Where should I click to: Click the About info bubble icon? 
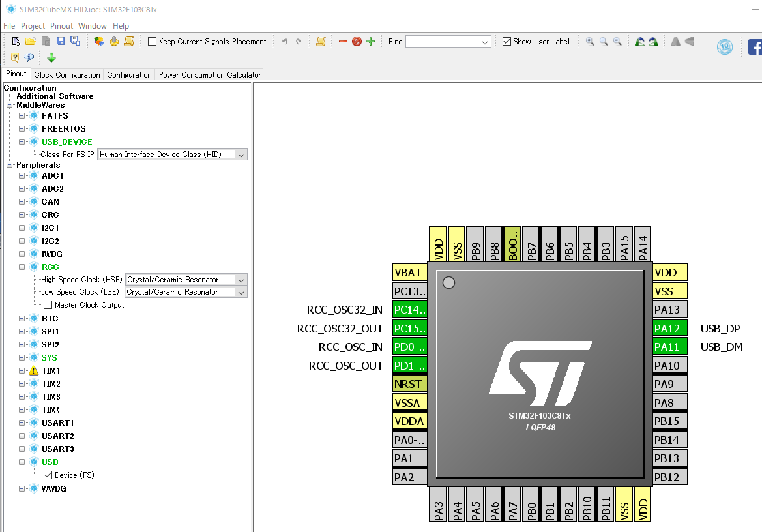tap(29, 57)
